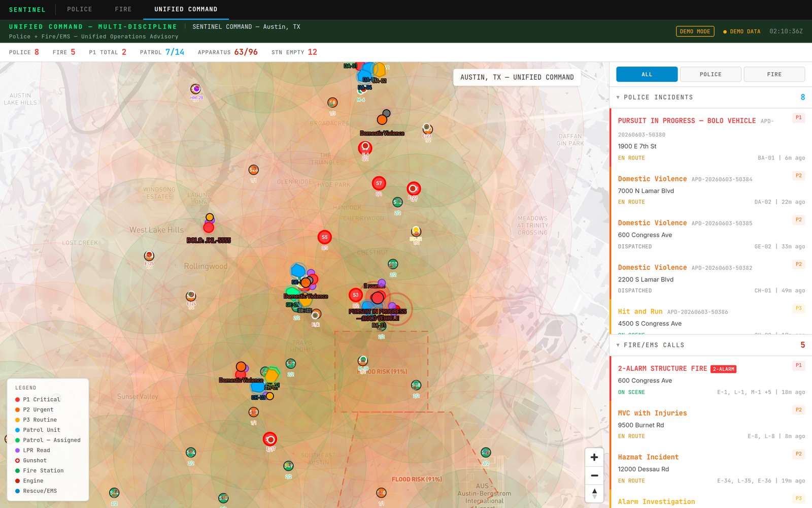The height and width of the screenshot is (508, 812).
Task: Click the E-23 engine marker
Action: tap(427, 128)
